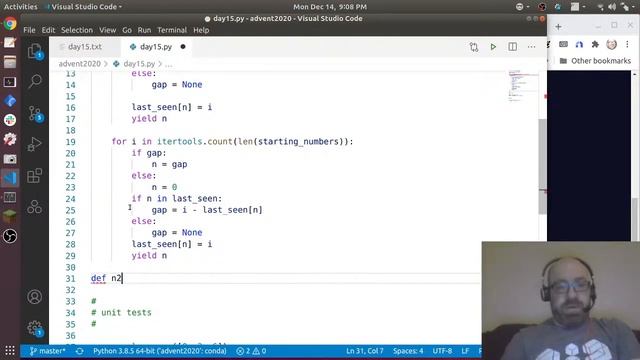Open the Chrome profile avatar
The image size is (640, 360).
pyautogui.click(x=611, y=44)
